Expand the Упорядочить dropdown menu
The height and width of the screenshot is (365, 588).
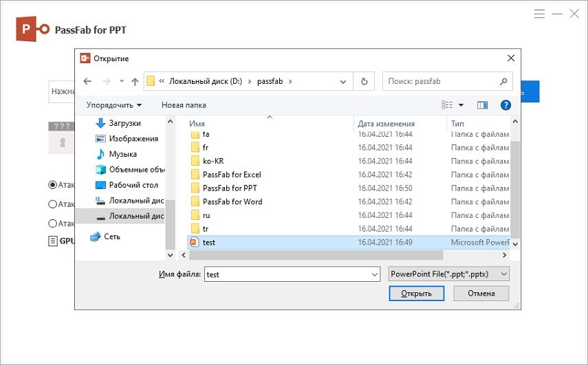[x=114, y=105]
